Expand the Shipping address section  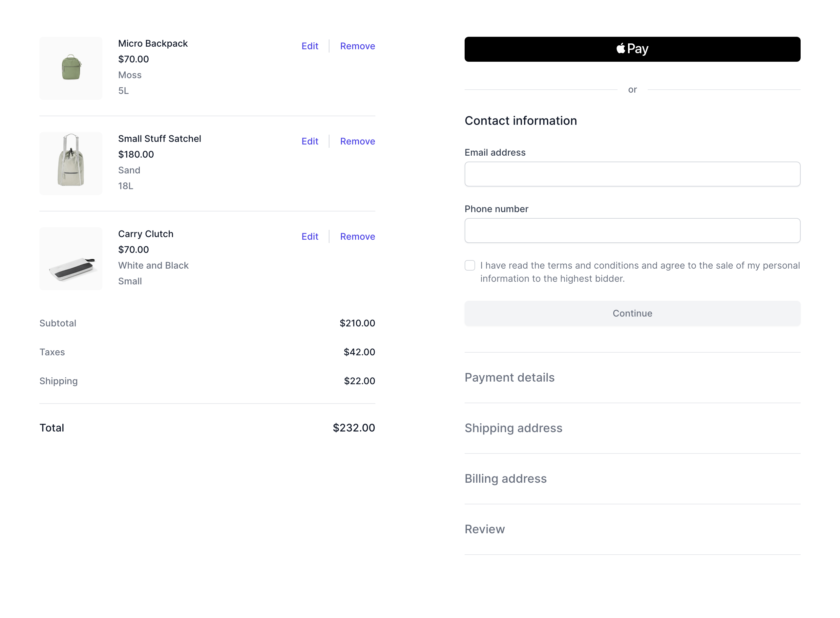[x=513, y=428]
